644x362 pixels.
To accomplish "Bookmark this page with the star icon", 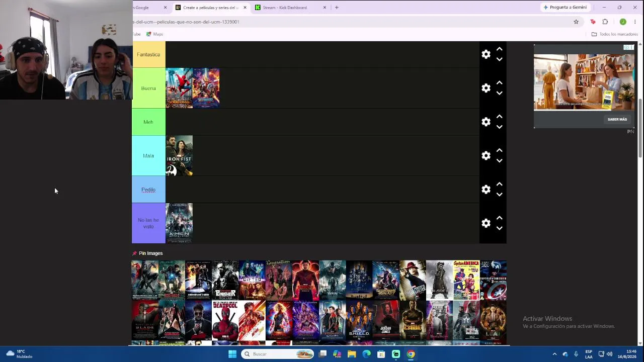I will pyautogui.click(x=576, y=22).
